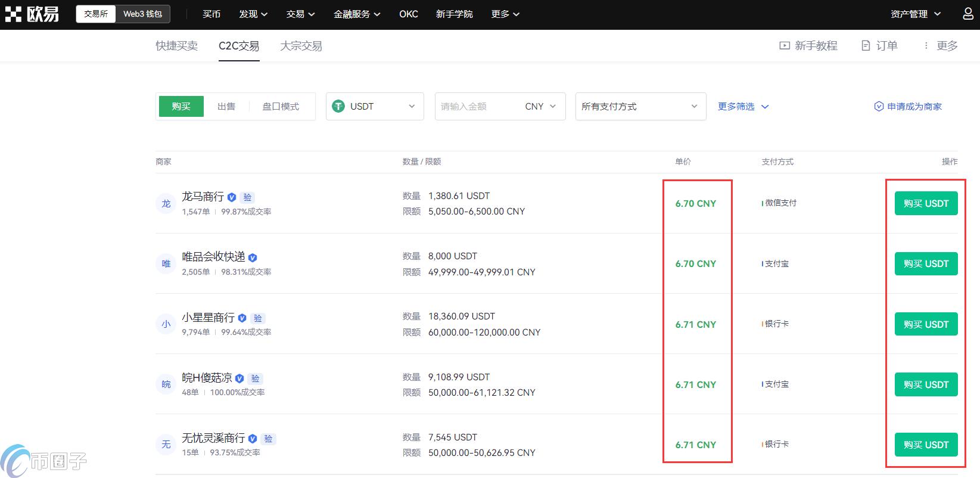
Task: Open the 更多 three-dot menu icon
Action: coord(926,46)
